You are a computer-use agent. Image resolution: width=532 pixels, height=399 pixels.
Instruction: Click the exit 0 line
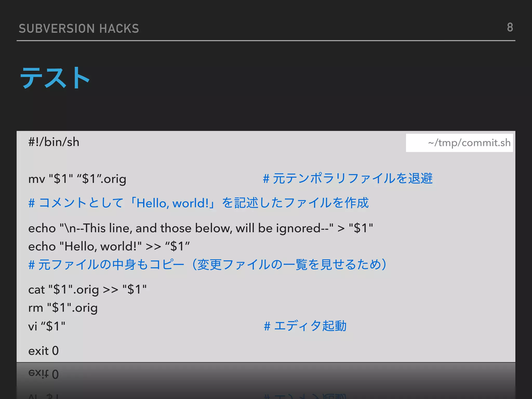pyautogui.click(x=43, y=351)
